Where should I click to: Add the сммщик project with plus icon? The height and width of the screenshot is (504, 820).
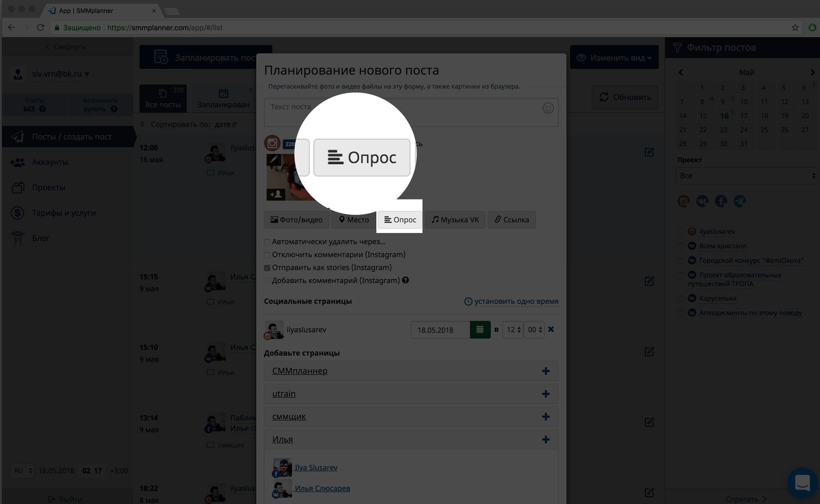546,417
